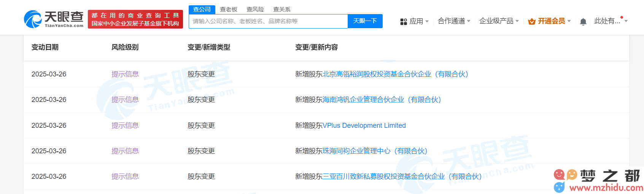Image resolution: width=644 pixels, height=194 pixels.
Task: Click the 风险级别 column header
Action: coord(125,47)
